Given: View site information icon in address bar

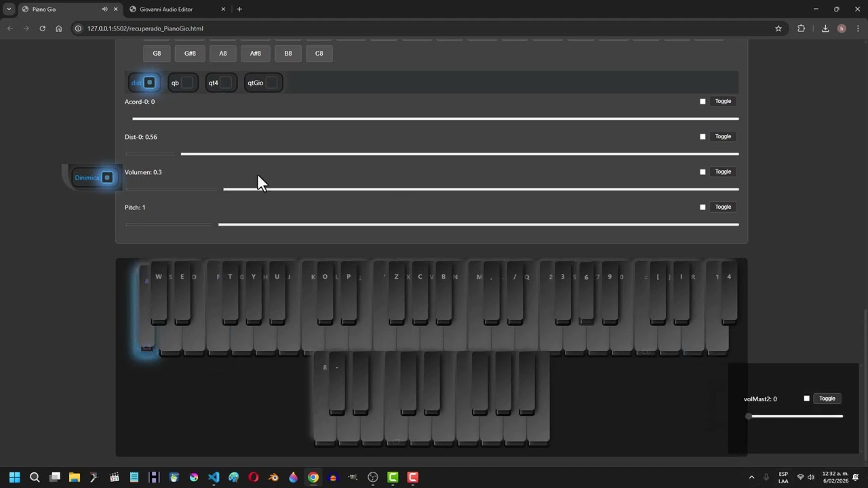Looking at the screenshot, I should [x=78, y=28].
